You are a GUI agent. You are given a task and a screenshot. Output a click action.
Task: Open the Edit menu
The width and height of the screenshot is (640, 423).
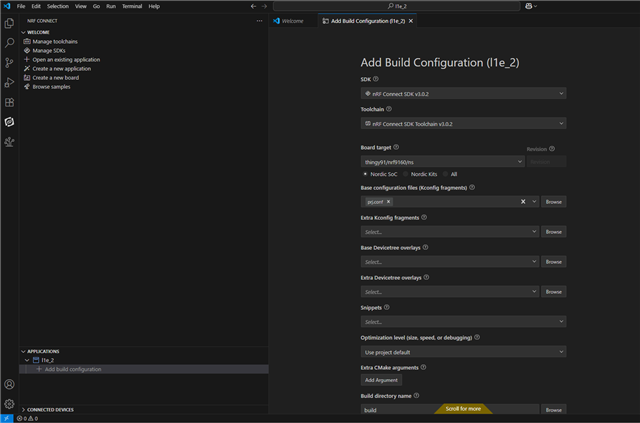coord(36,6)
